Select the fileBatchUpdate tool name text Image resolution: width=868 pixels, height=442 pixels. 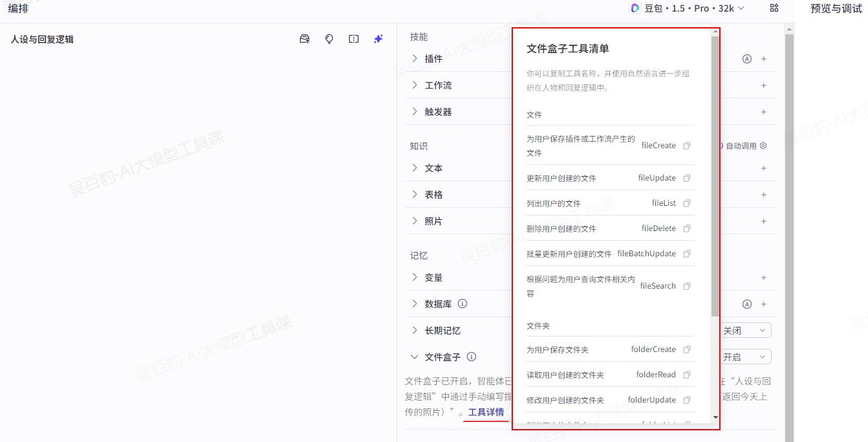[647, 254]
